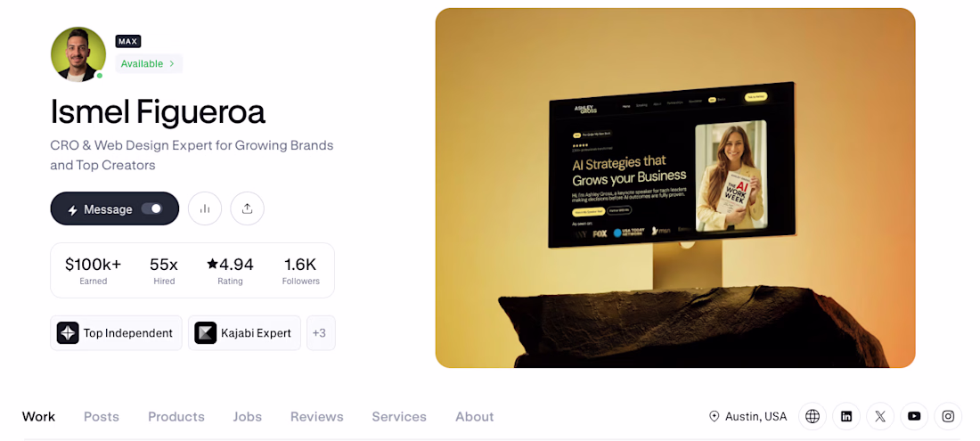The width and height of the screenshot is (980, 441).
Task: Open the Ashley Gross project cover image
Action: (x=675, y=188)
